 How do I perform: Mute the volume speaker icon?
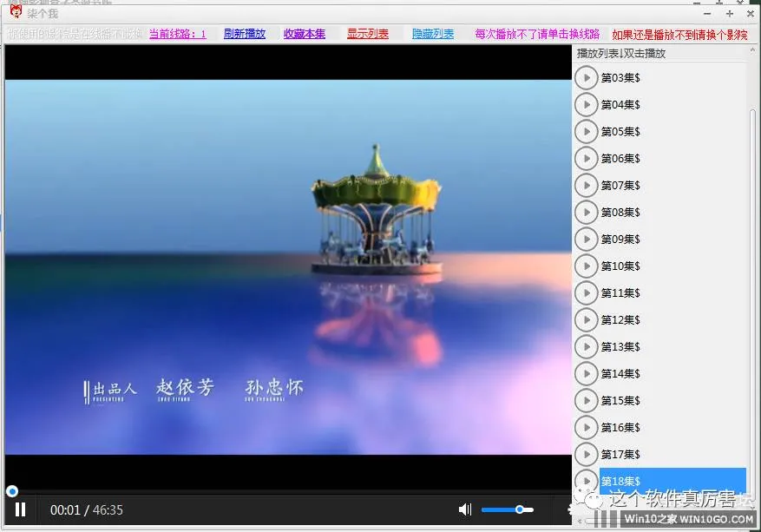coord(465,509)
